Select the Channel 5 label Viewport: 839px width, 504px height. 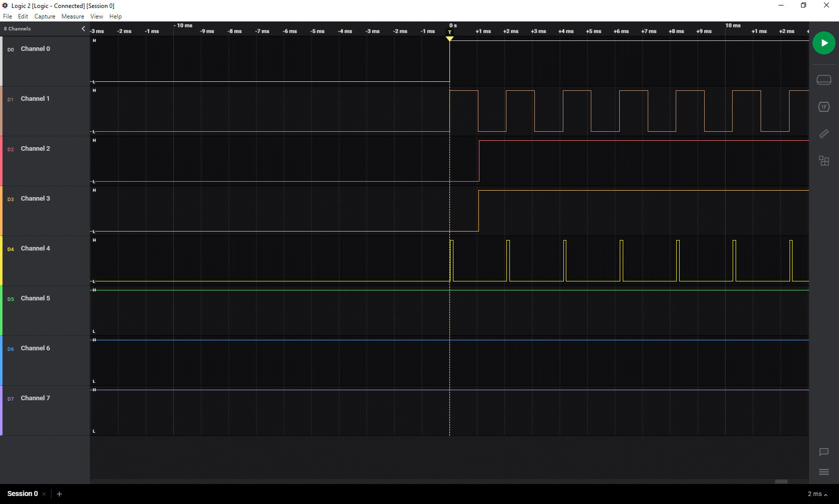[35, 298]
